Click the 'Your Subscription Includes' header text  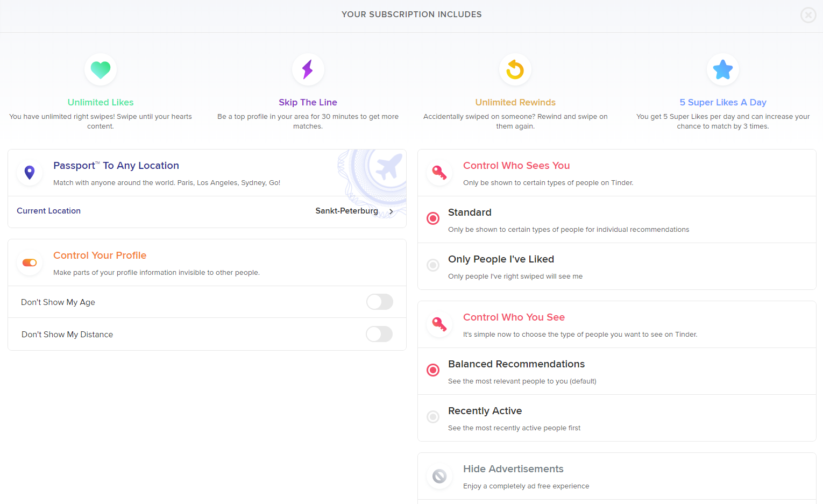411,15
